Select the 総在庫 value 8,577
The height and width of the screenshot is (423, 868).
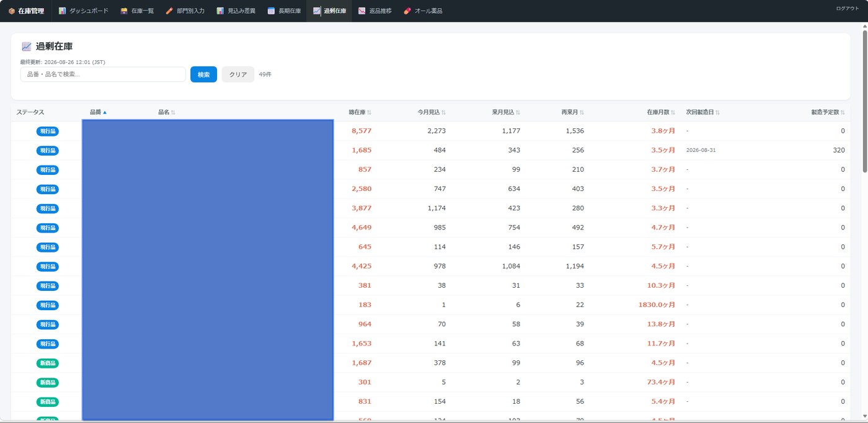361,131
